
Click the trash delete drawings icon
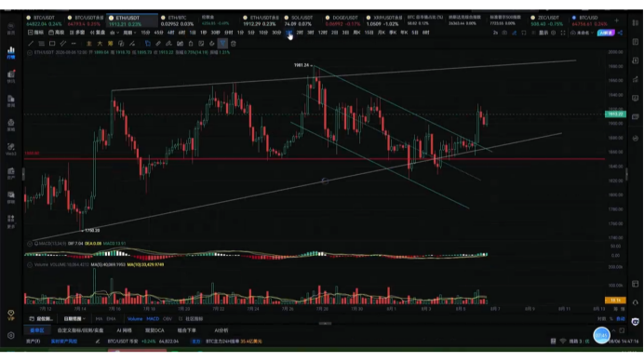(234, 44)
